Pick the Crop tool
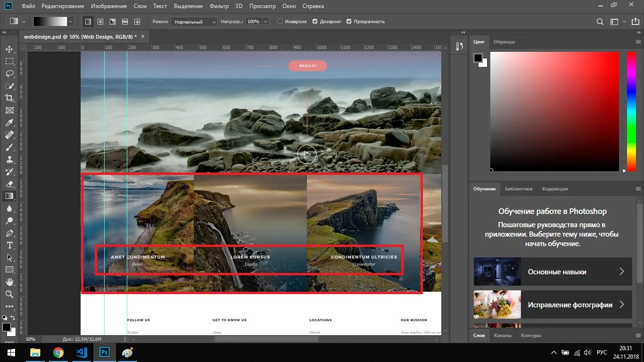 (9, 98)
